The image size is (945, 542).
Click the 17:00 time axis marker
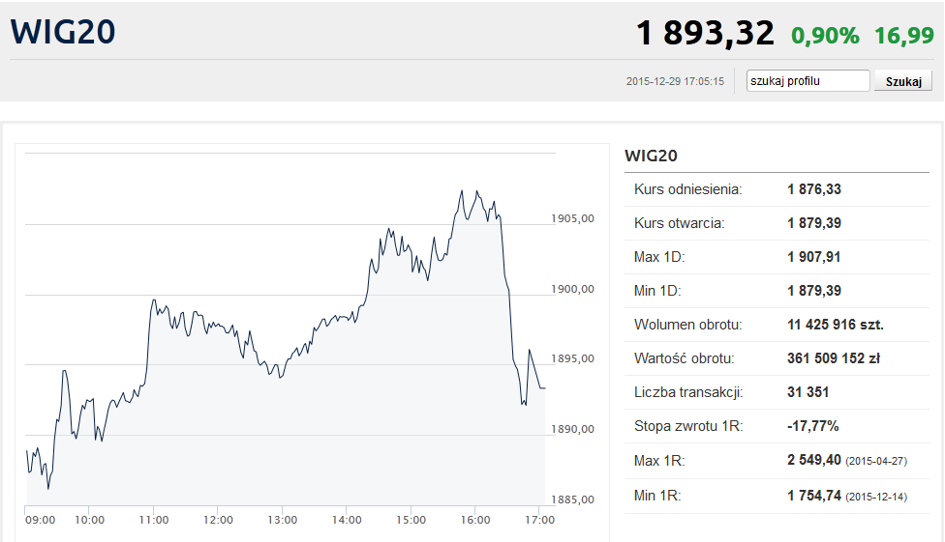[x=539, y=520]
